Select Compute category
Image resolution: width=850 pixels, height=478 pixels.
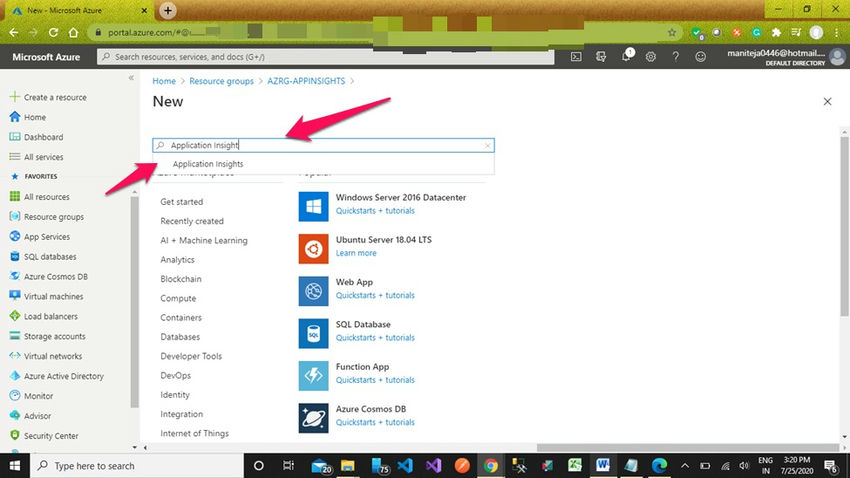(178, 298)
